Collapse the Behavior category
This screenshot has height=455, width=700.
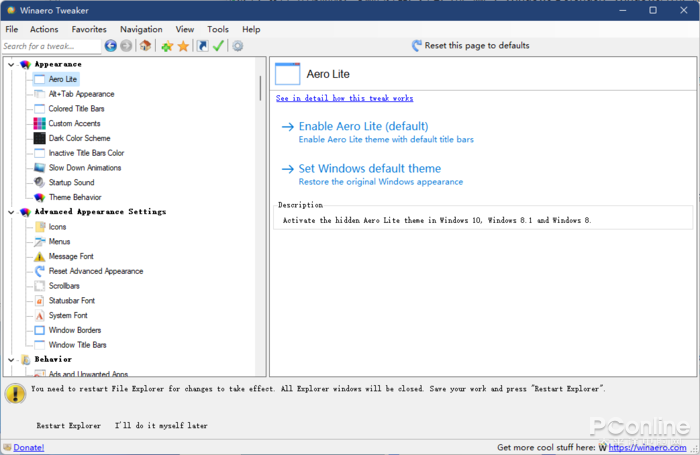11,359
